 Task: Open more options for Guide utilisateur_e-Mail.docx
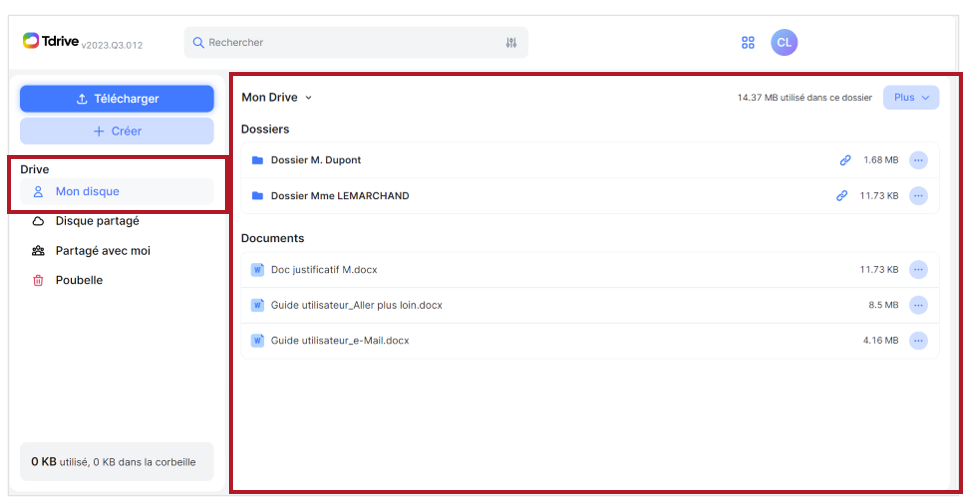click(918, 340)
